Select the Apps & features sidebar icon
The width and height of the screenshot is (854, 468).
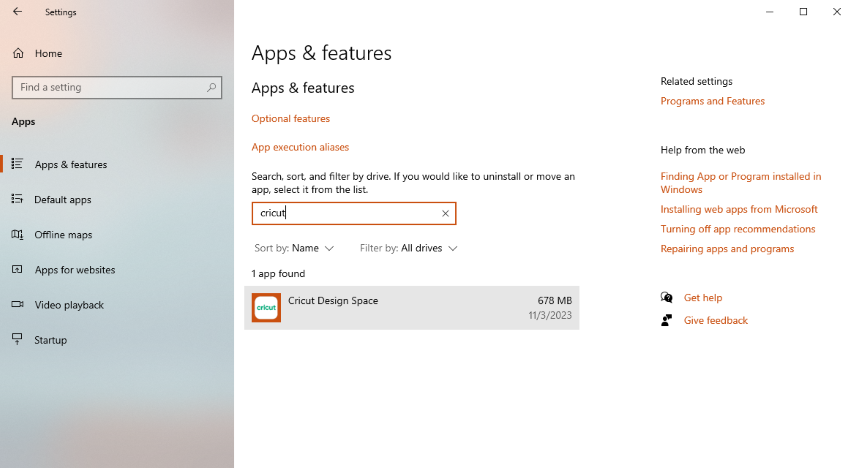(x=17, y=164)
